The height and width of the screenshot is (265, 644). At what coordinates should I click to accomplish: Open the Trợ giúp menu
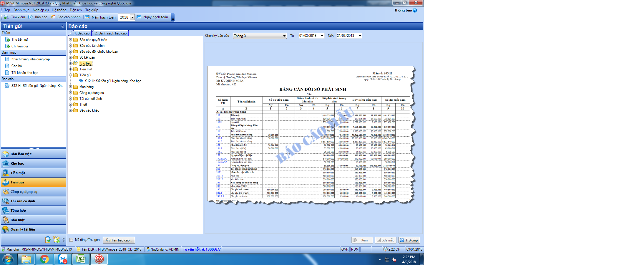click(x=92, y=10)
